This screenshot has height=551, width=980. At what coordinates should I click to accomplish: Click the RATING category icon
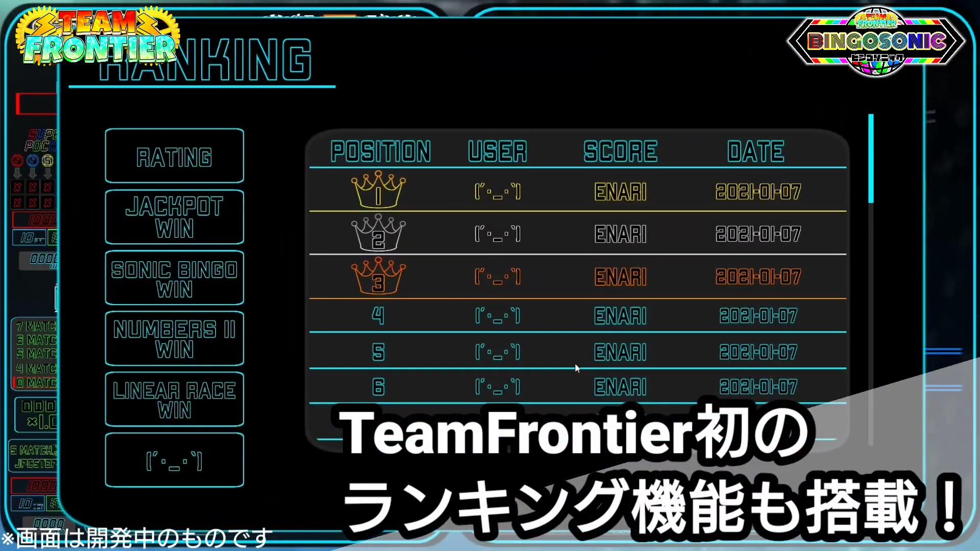[x=175, y=156]
